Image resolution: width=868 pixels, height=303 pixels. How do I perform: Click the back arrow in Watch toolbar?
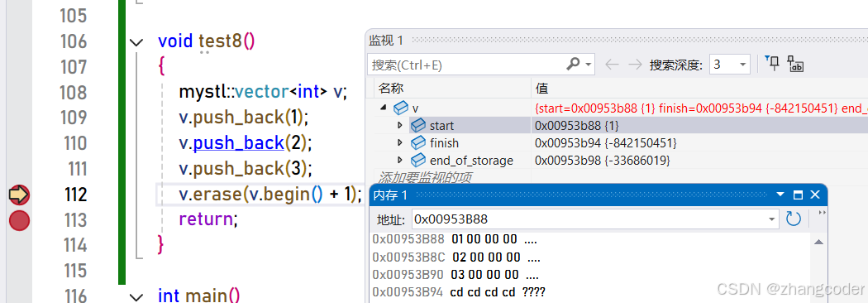pyautogui.click(x=612, y=65)
